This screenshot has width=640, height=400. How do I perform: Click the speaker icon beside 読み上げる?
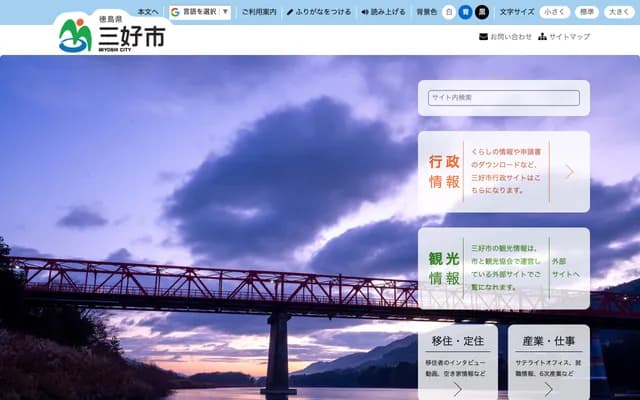364,12
